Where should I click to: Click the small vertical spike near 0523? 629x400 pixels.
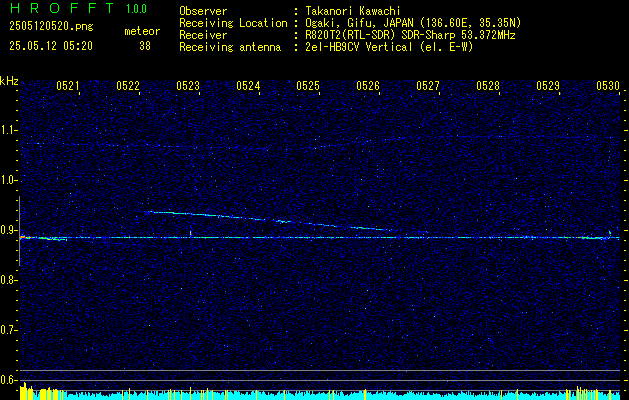click(191, 233)
